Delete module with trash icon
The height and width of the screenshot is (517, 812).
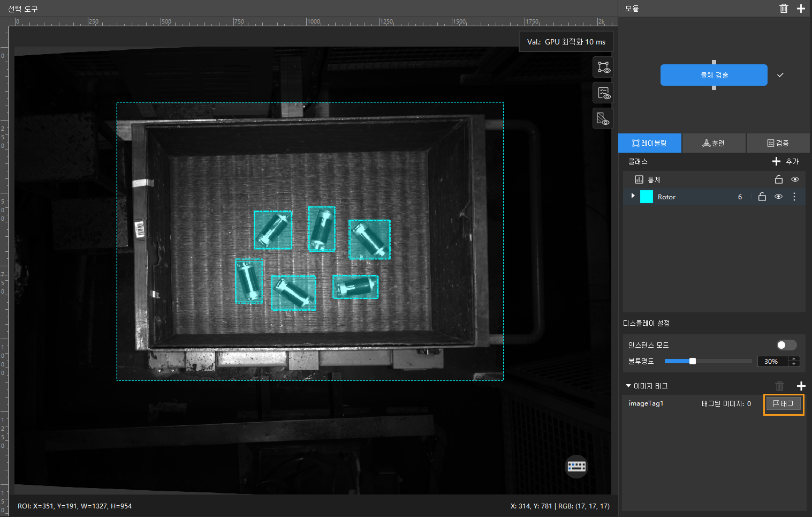(x=784, y=8)
